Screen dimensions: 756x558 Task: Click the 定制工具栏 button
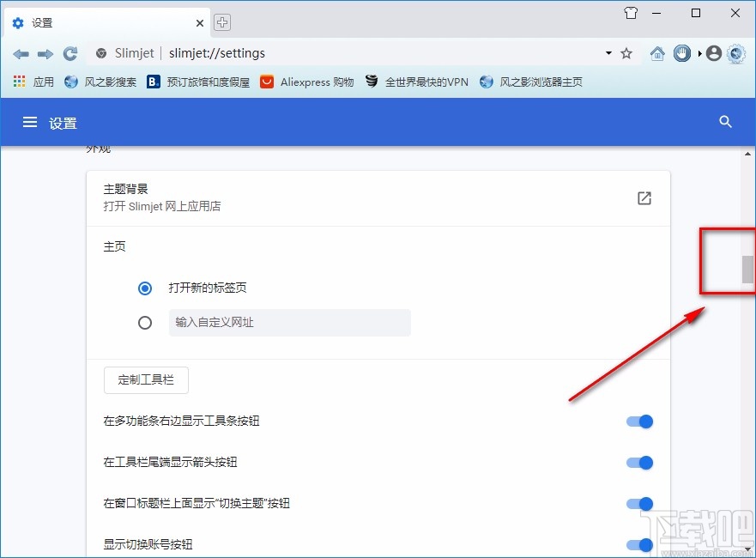point(145,379)
